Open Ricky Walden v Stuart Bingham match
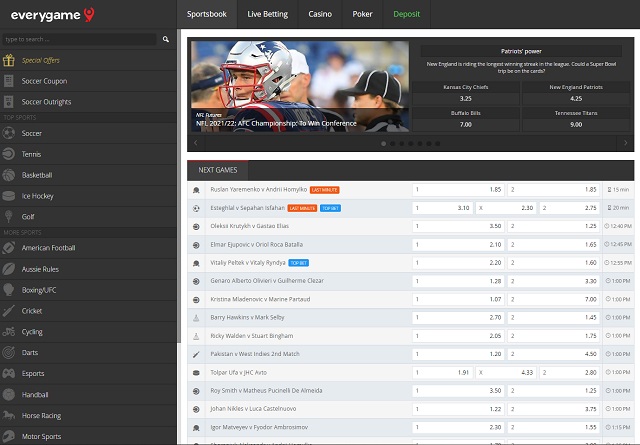The height and width of the screenshot is (445, 640). [x=251, y=336]
